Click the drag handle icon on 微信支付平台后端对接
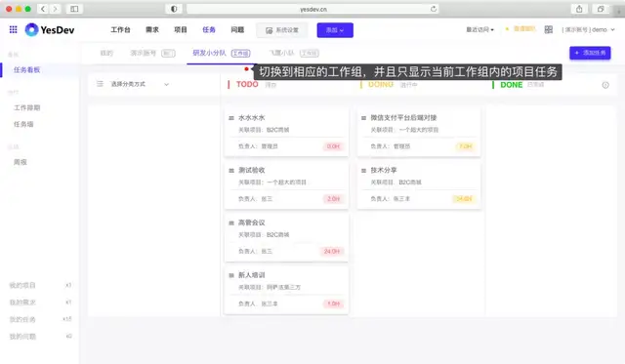 [363, 118]
